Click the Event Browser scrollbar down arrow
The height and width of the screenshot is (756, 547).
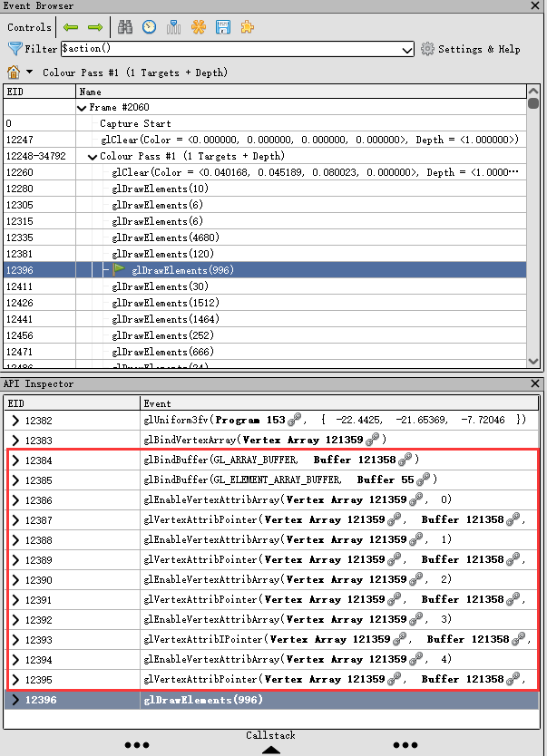[x=533, y=361]
